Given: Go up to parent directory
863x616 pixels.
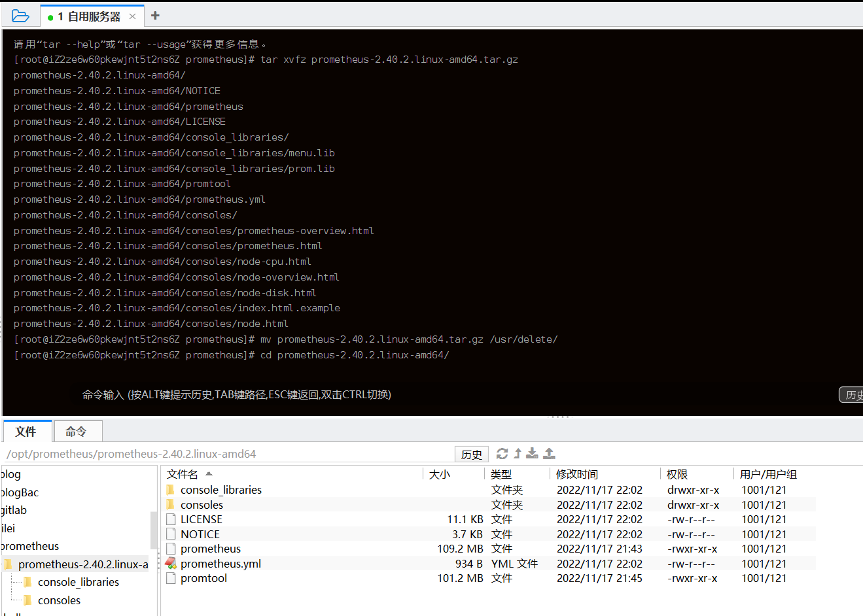Looking at the screenshot, I should coord(518,453).
